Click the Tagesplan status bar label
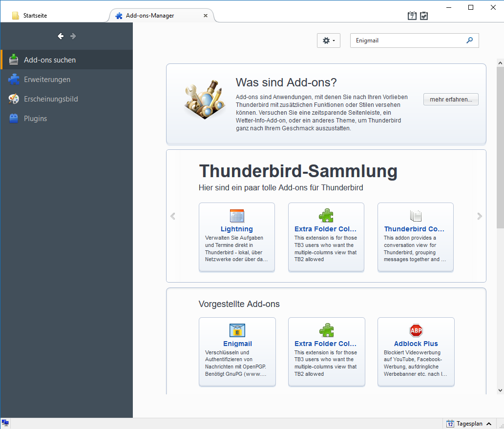 (469, 424)
